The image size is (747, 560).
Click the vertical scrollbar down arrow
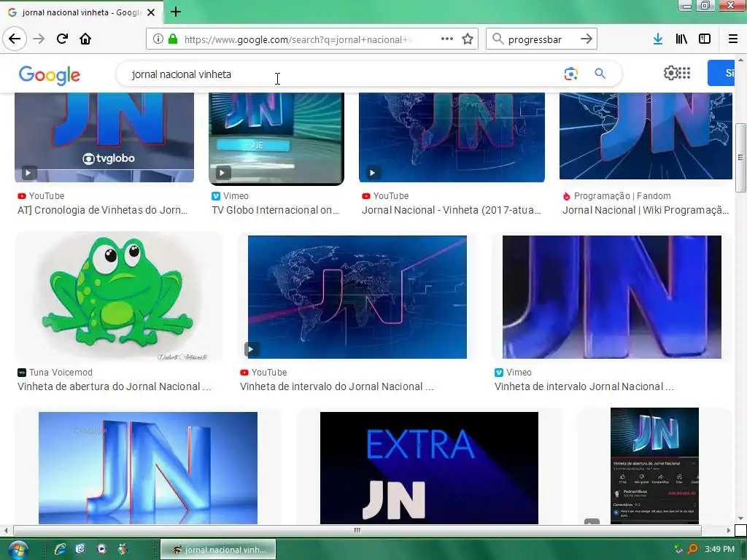pos(740,518)
